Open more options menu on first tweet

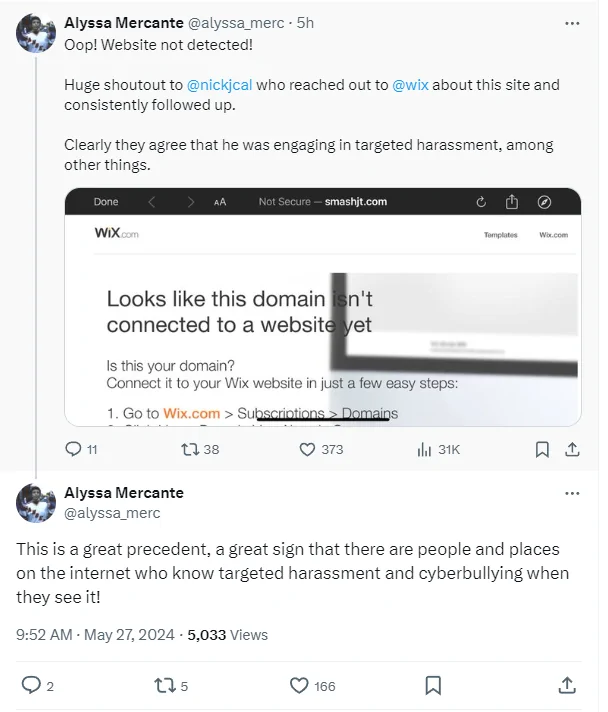click(572, 22)
